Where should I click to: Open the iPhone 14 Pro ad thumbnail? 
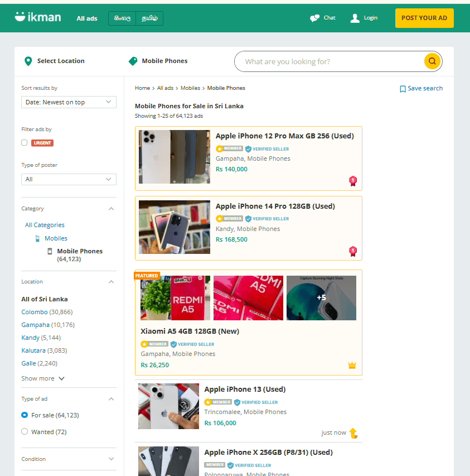(175, 227)
